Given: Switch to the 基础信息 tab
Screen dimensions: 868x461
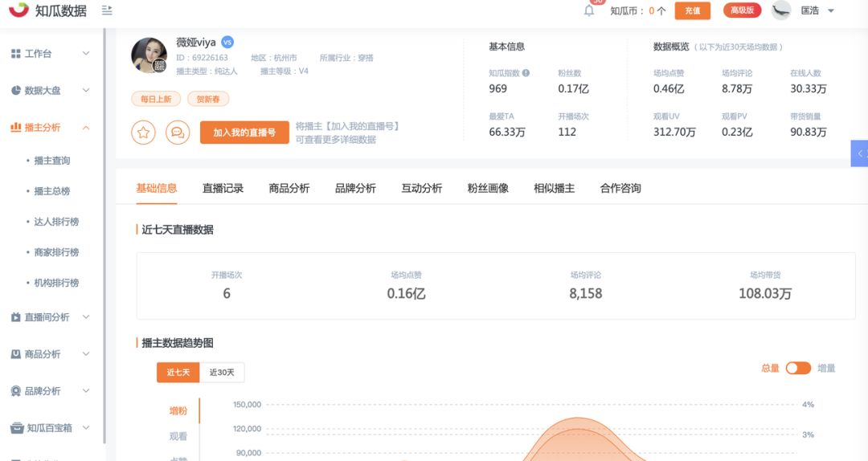Looking at the screenshot, I should click(157, 188).
